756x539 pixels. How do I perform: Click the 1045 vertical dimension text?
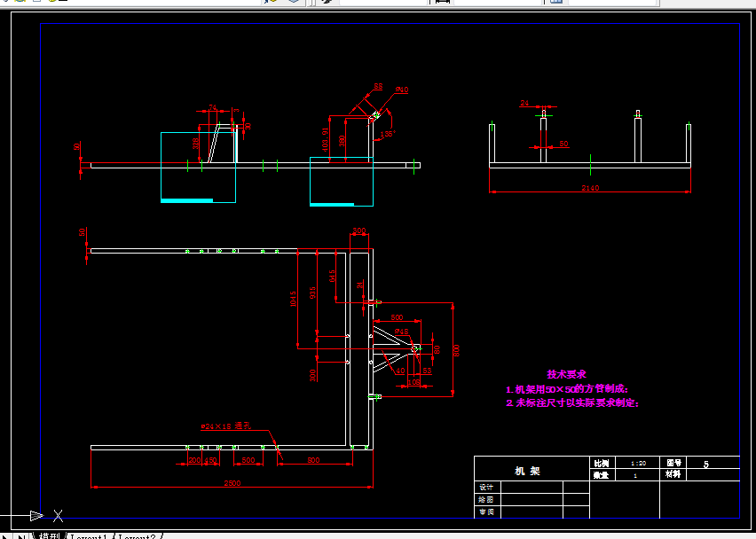click(x=293, y=299)
